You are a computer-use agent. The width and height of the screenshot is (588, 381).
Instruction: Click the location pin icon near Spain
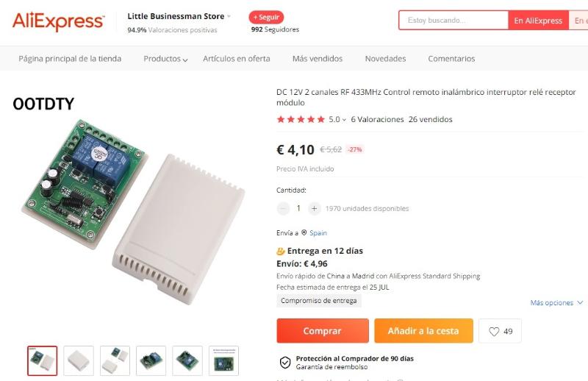point(304,232)
